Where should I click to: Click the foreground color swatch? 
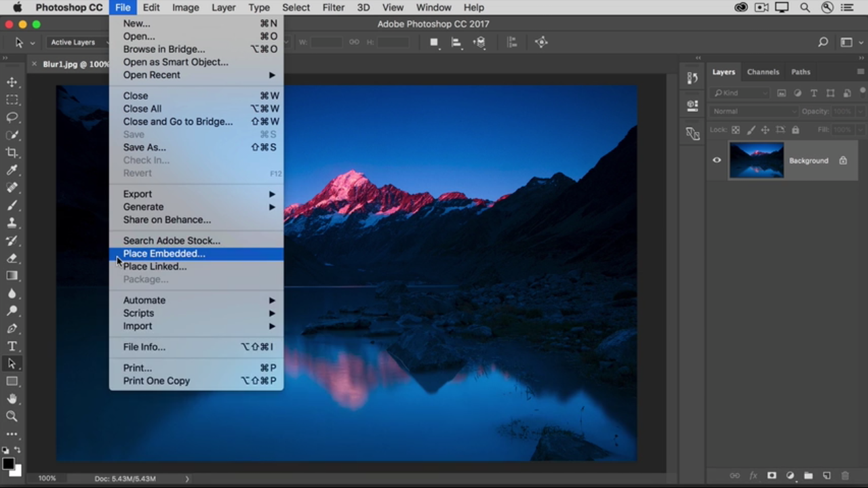(x=8, y=464)
